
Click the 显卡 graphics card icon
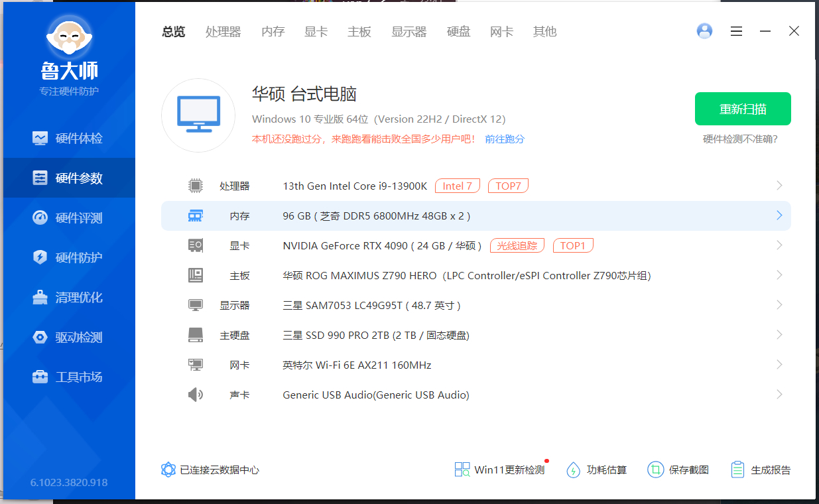[x=195, y=246]
